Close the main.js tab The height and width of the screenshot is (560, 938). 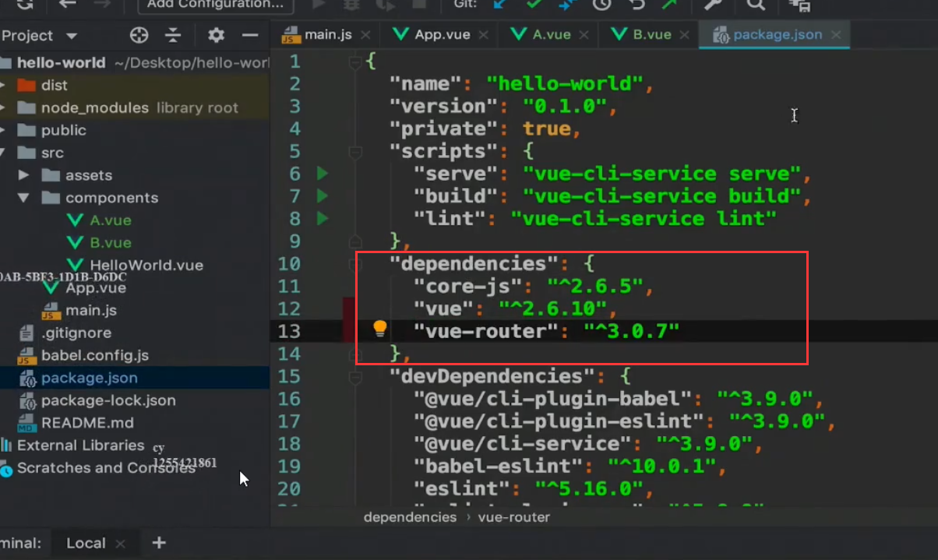click(367, 35)
